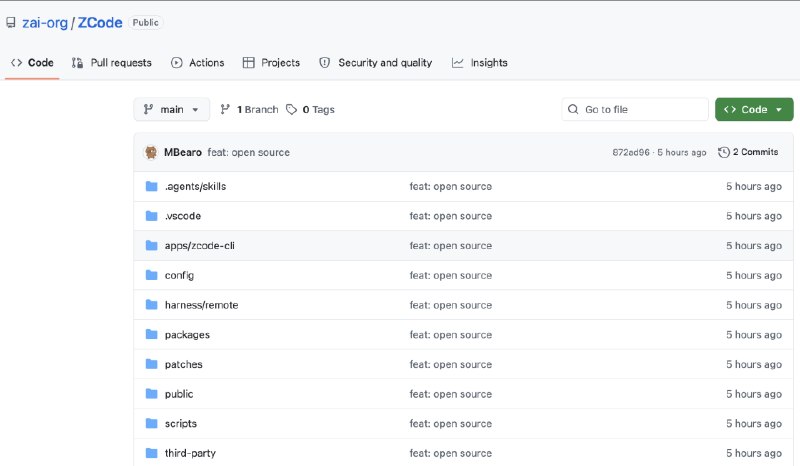Click the folder icon for .agents/skills
Viewport: 800px width, 466px height.
pos(152,186)
